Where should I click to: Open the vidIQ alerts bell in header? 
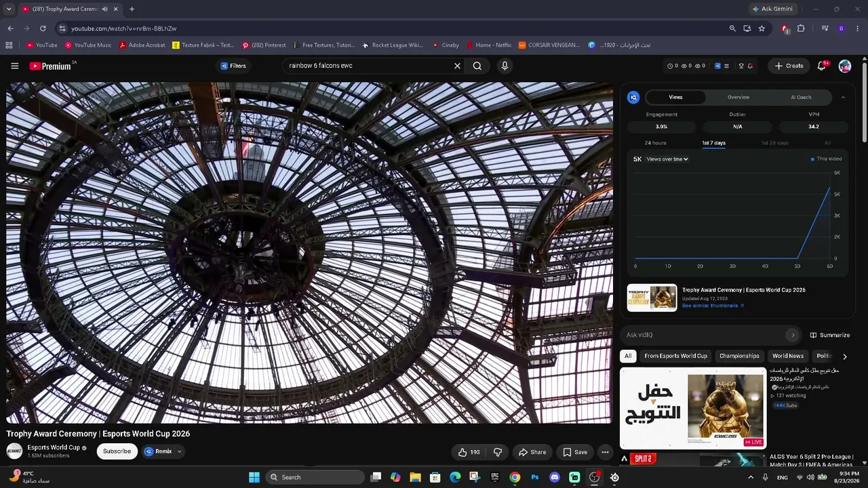[751, 66]
